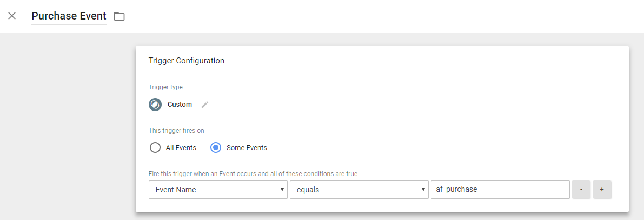Viewport: 644px width, 220px height.
Task: Select the All Events radio button
Action: (x=155, y=147)
